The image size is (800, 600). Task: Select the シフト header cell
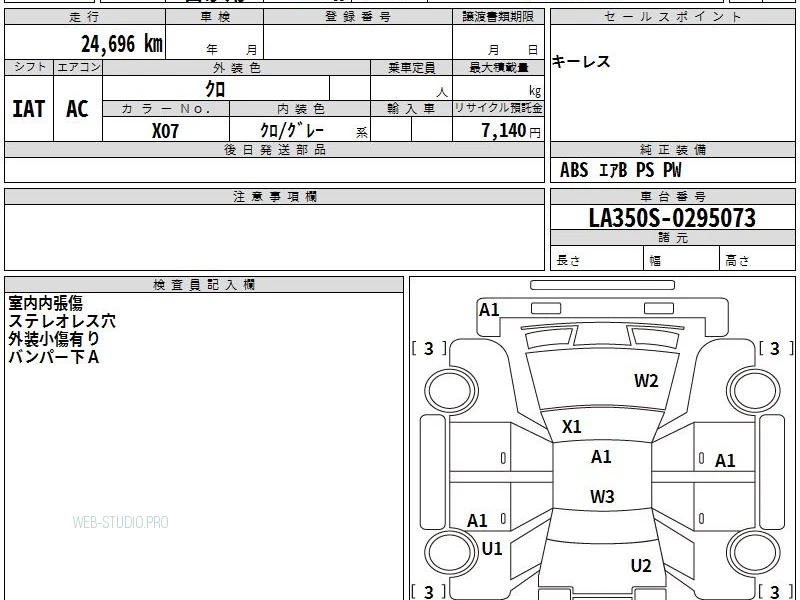click(30, 67)
